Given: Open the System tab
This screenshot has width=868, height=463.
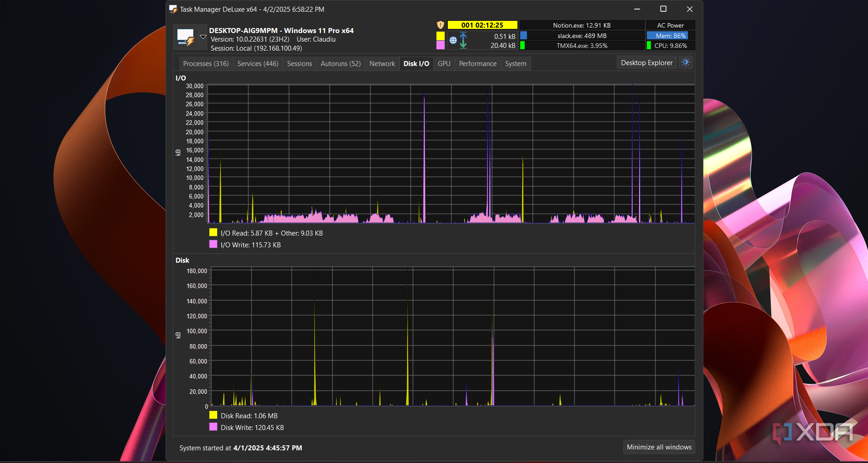Looking at the screenshot, I should (x=516, y=64).
